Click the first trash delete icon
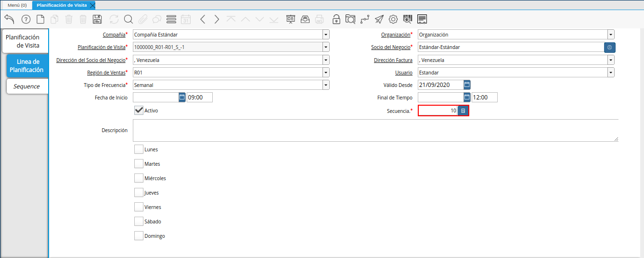The image size is (644, 258). 69,19
